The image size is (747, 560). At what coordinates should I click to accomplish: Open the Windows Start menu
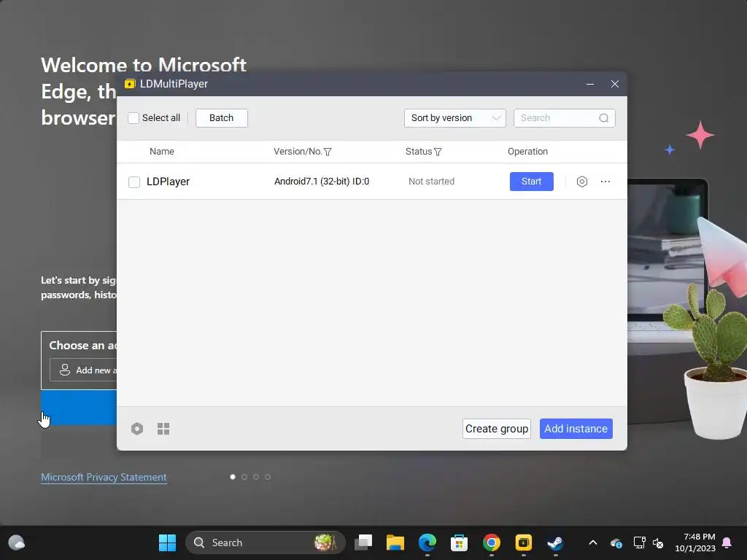(x=167, y=542)
